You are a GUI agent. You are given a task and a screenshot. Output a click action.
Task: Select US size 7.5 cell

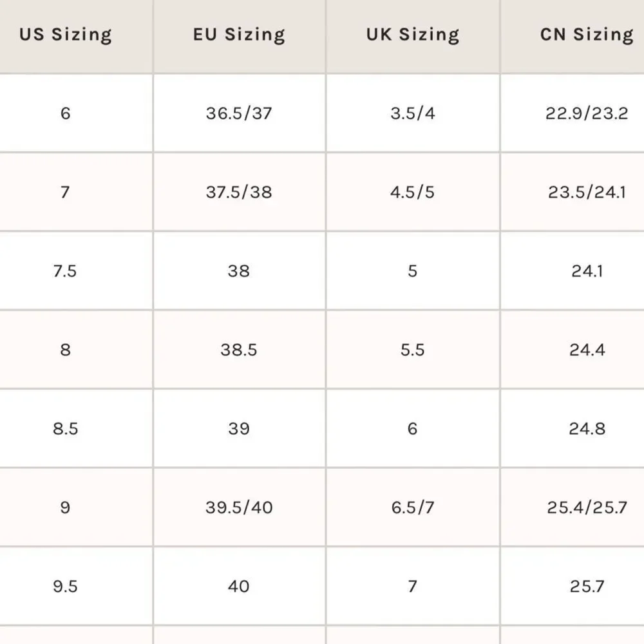coord(65,270)
